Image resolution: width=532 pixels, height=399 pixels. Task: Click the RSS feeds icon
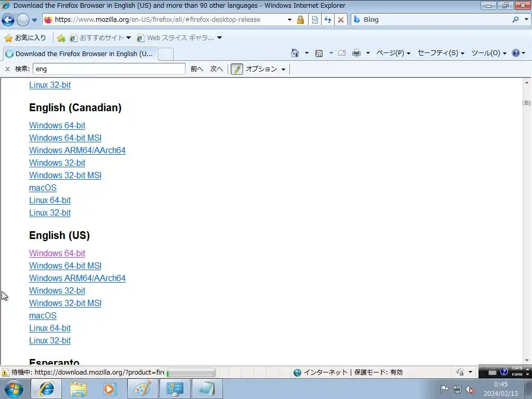click(319, 53)
